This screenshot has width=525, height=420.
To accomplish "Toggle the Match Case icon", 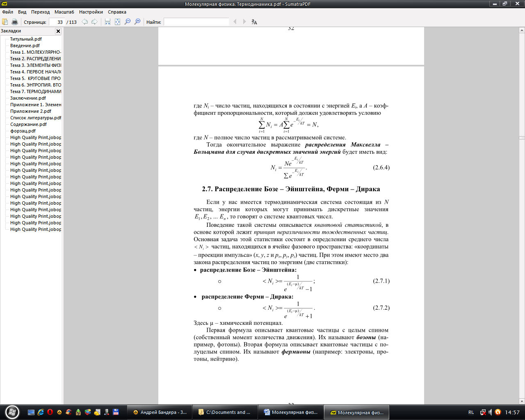I will pos(254,22).
